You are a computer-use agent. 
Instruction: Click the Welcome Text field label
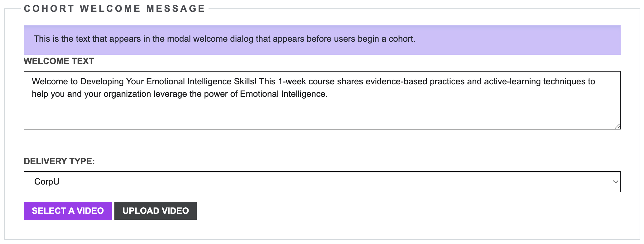pyautogui.click(x=59, y=61)
